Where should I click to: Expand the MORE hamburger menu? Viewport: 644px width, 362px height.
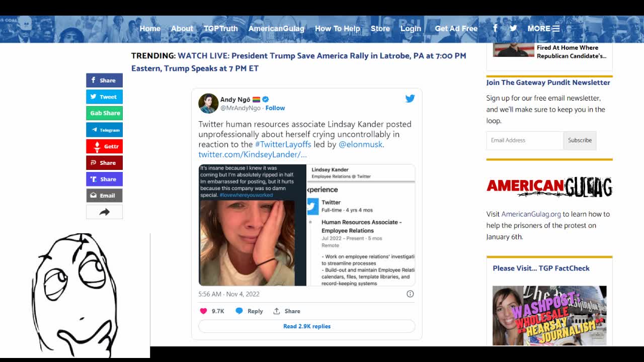click(x=543, y=29)
